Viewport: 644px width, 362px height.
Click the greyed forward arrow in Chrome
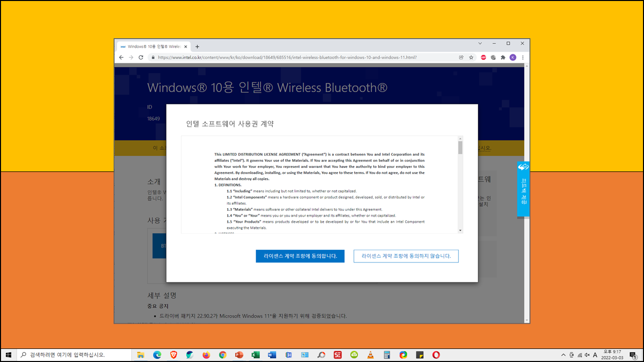coord(131,57)
